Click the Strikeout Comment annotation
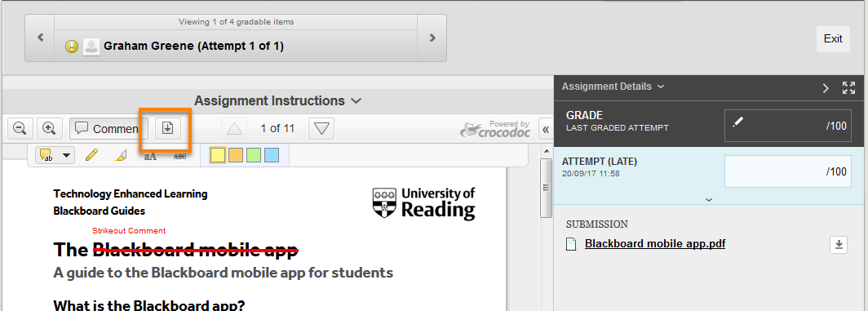 pos(129,231)
